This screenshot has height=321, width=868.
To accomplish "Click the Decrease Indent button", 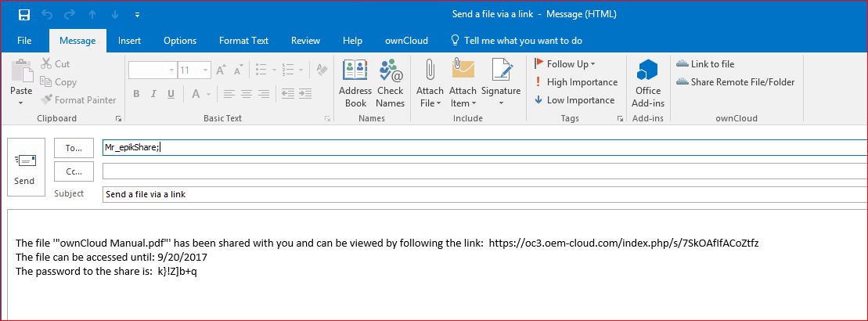I will (x=287, y=94).
